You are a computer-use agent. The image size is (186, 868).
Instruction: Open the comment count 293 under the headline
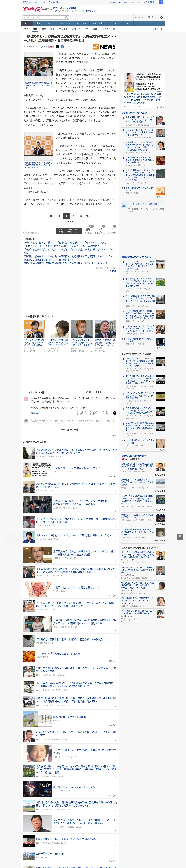coord(44,47)
